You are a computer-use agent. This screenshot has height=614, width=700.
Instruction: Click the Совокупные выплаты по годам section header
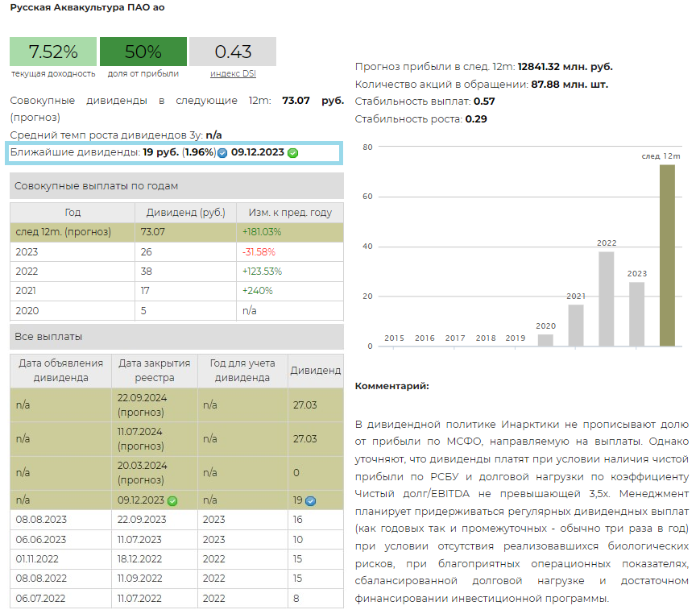click(x=176, y=185)
